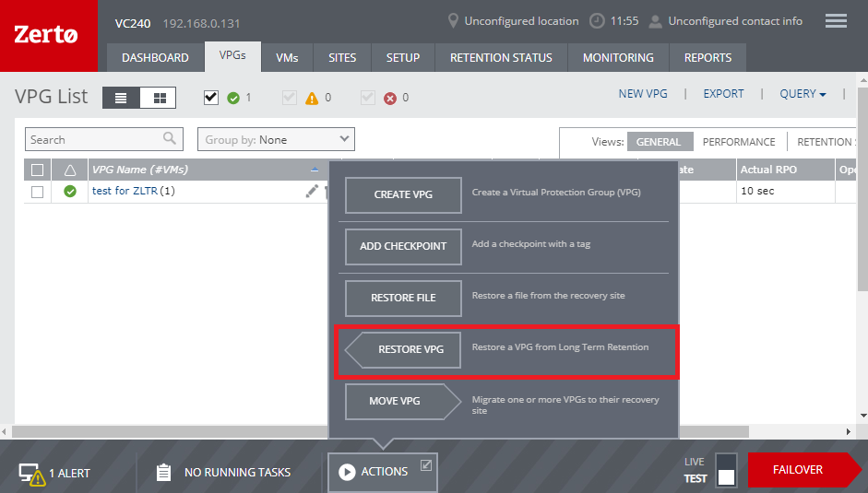Toggle the error VPGs filter checkbox
The image size is (868, 493).
[x=367, y=98]
